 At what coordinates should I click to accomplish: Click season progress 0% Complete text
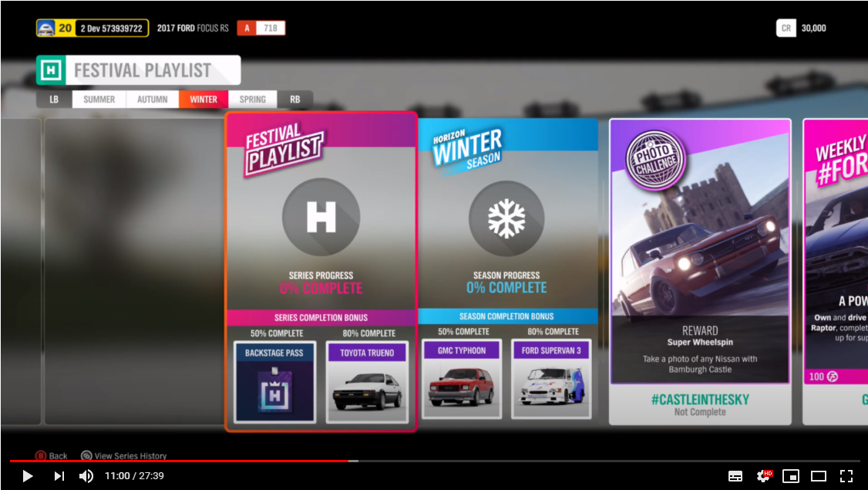(506, 288)
